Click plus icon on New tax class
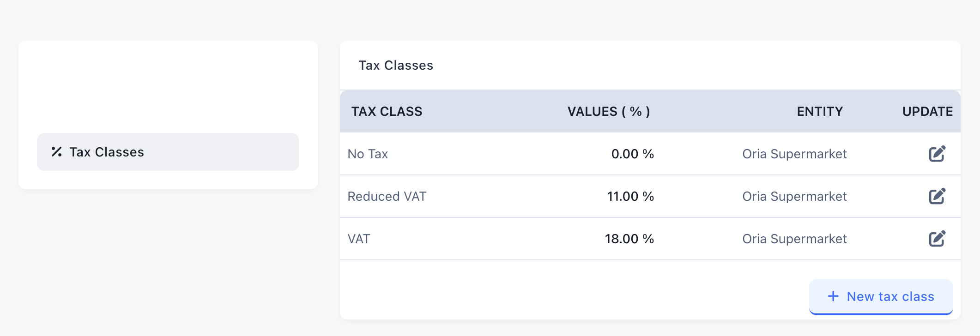Viewport: 980px width, 336px height. [x=833, y=296]
